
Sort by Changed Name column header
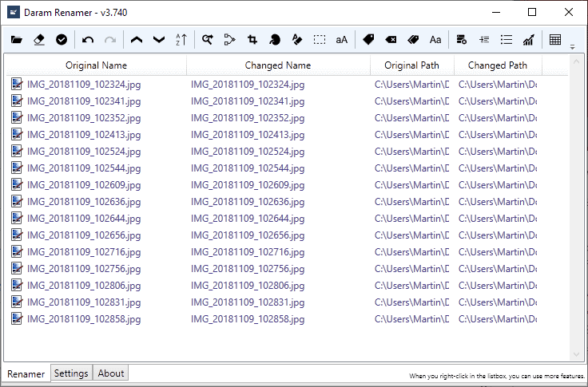coord(278,65)
